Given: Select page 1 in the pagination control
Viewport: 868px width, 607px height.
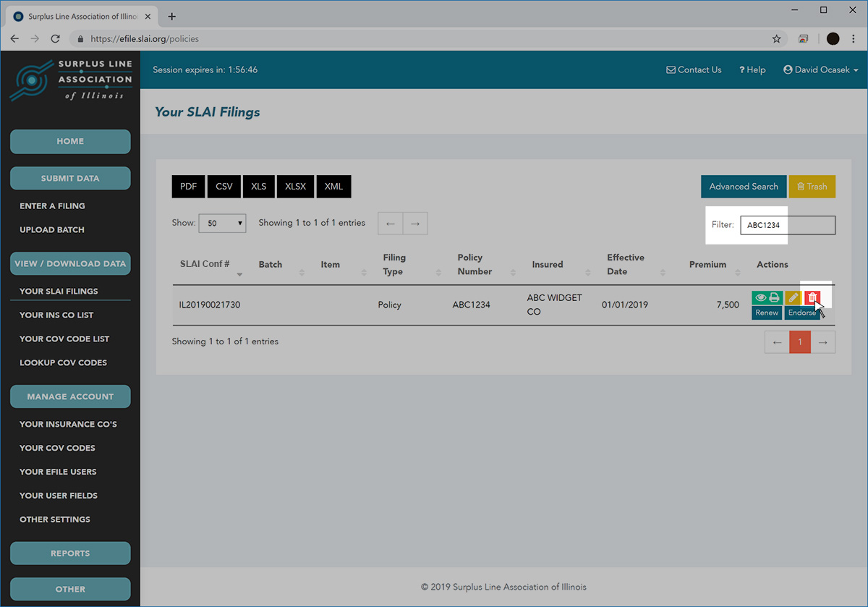Looking at the screenshot, I should tap(799, 341).
